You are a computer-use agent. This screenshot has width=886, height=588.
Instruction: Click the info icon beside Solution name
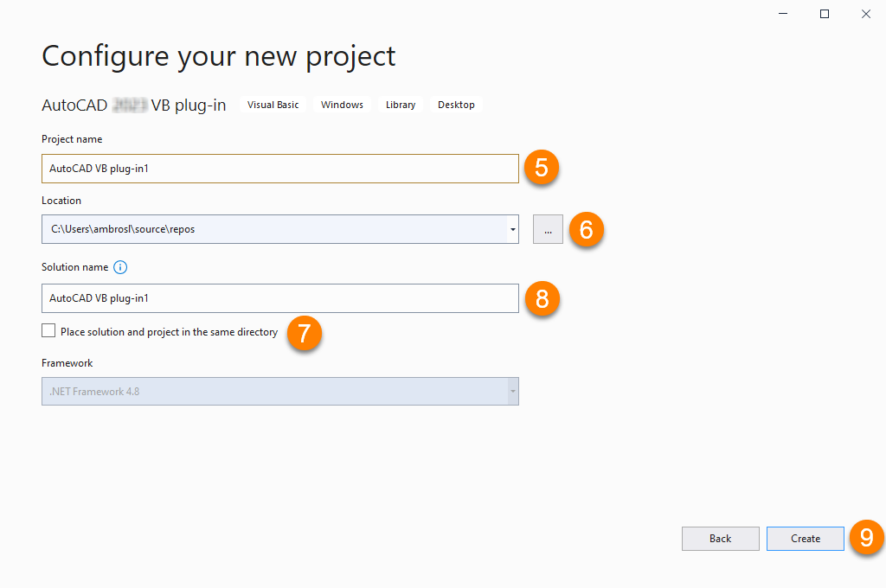click(x=120, y=267)
